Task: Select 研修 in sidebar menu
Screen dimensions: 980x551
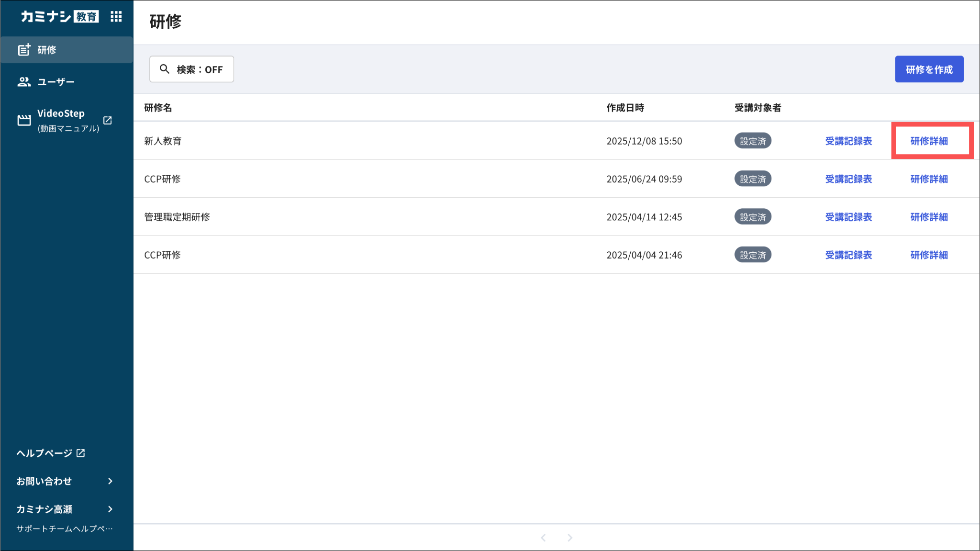Action: 47,50
